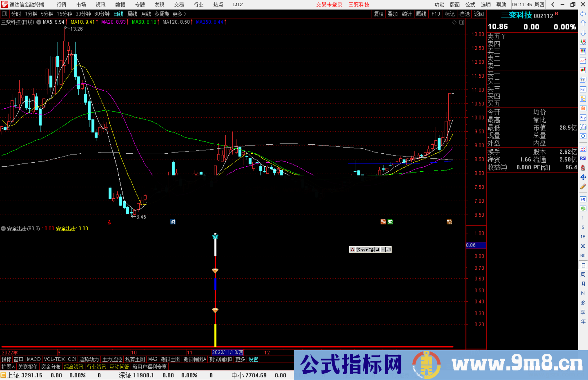Click the F12 sidebar icon
588x380 pixels.
583,118
